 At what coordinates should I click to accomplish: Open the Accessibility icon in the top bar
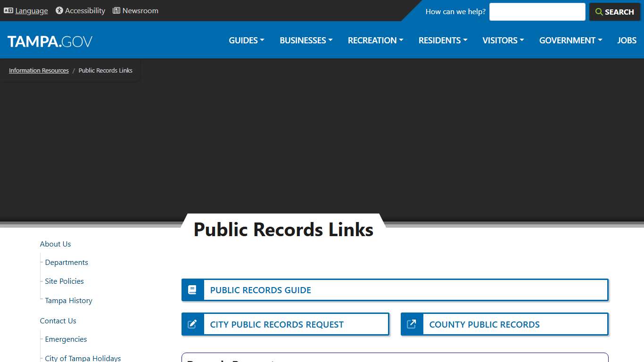(59, 10)
